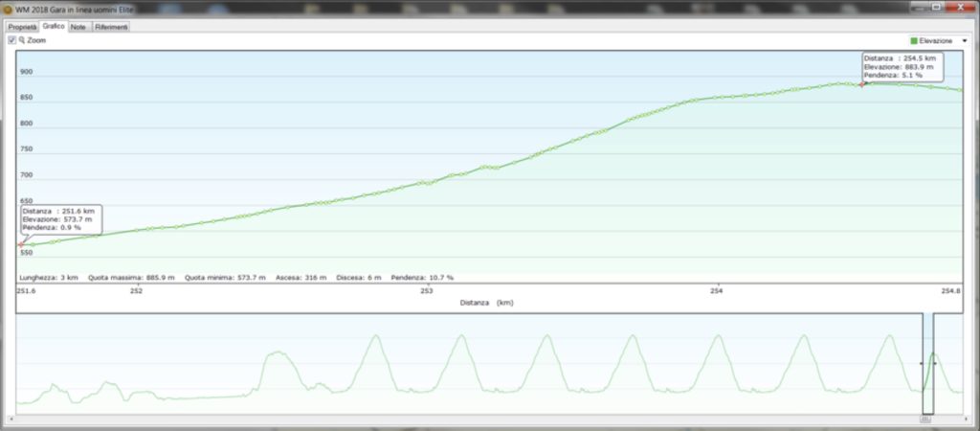Viewport: 980px width, 431px height.
Task: Minimize the WM 2018 window
Action: 919,7
